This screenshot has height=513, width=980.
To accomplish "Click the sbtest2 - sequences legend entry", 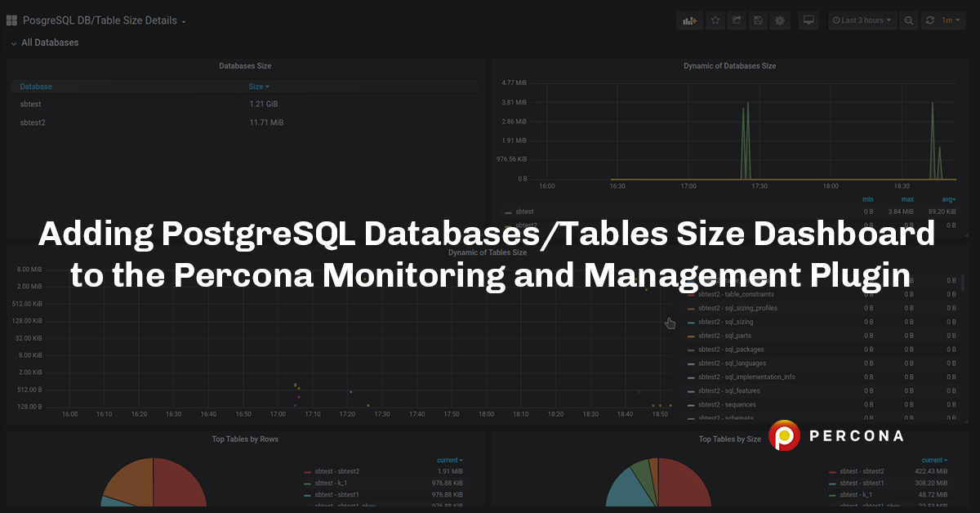I will point(727,405).
